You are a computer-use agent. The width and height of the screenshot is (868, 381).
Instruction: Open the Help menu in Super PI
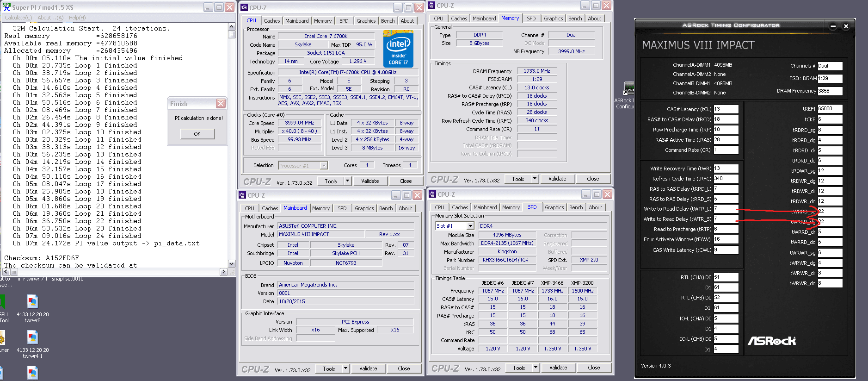[x=77, y=18]
